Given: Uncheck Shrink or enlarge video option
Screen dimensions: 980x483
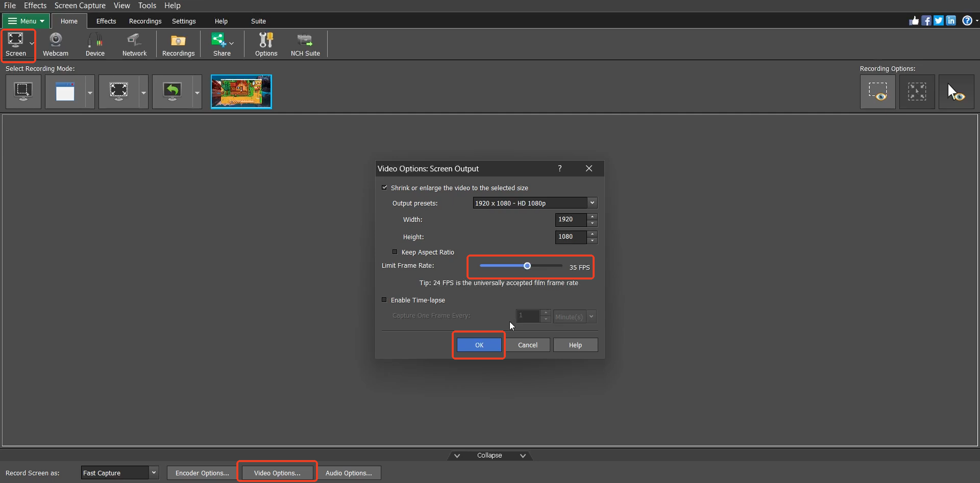Looking at the screenshot, I should point(384,188).
